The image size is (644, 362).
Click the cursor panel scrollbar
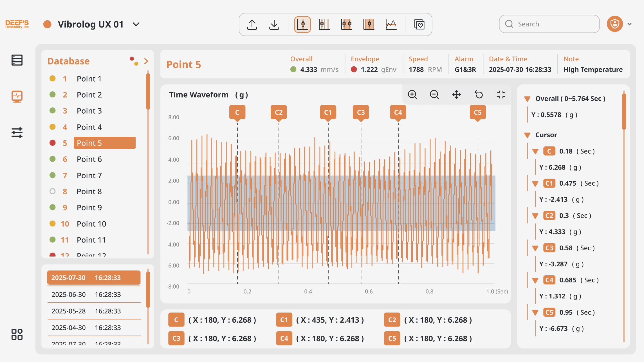tap(624, 111)
